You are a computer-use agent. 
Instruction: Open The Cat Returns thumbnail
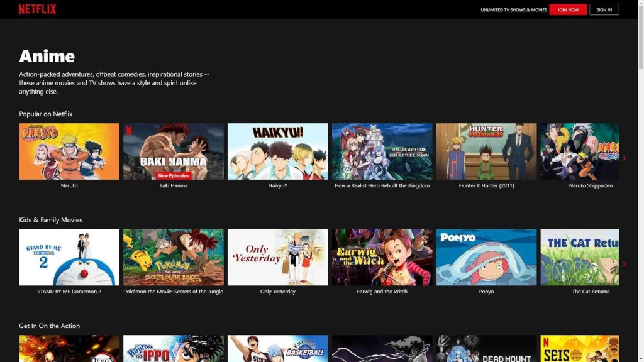[x=580, y=257]
